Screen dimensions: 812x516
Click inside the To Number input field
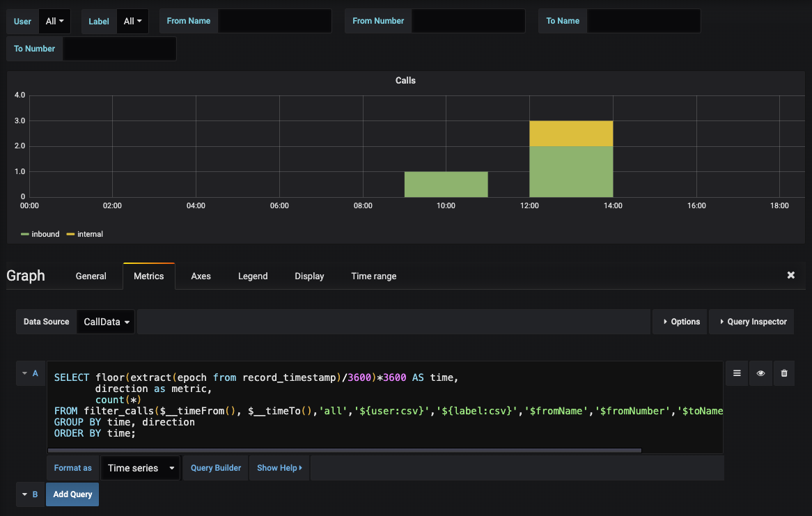[118, 48]
